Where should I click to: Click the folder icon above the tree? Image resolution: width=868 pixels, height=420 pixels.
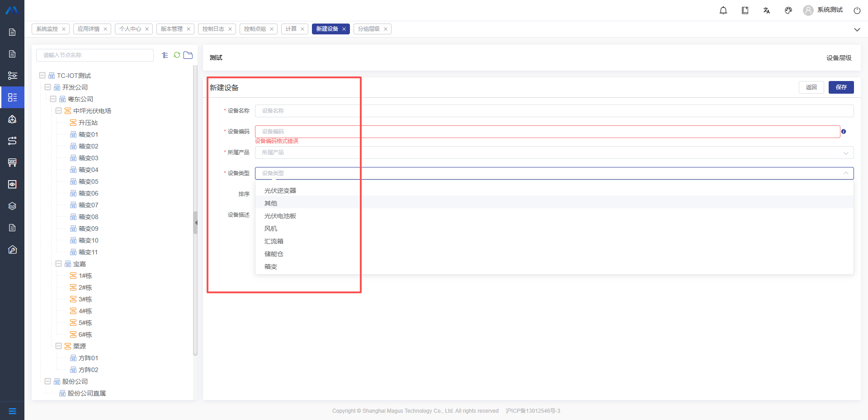click(188, 55)
